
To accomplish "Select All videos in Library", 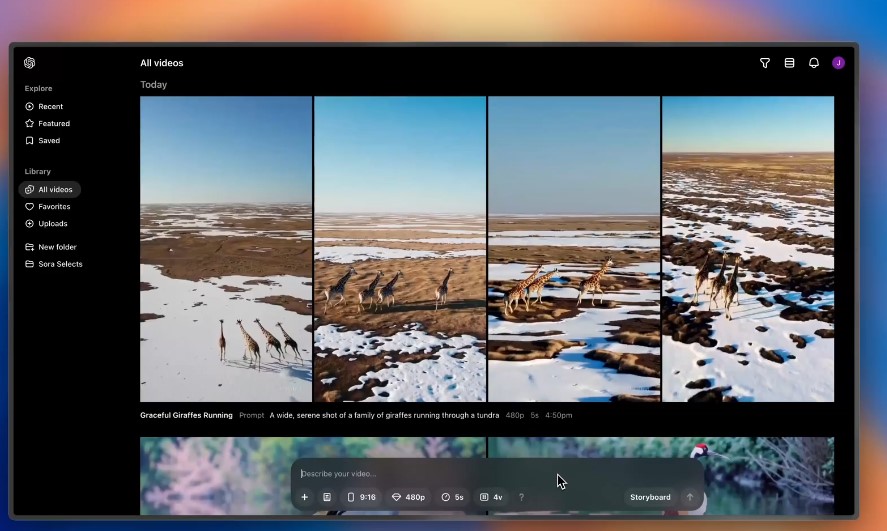I will (x=49, y=189).
